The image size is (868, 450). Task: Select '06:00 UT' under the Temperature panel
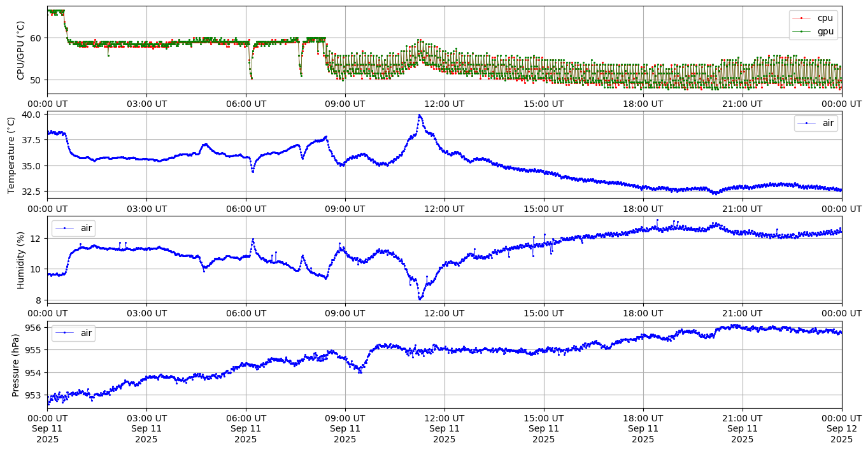click(x=246, y=208)
